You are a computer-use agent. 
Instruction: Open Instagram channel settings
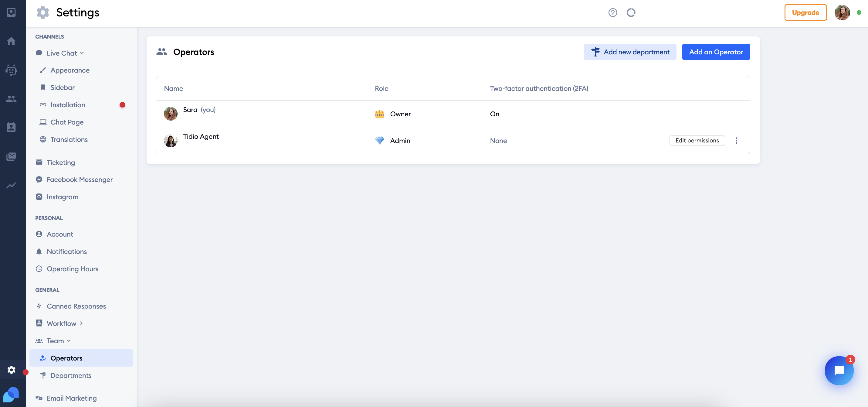point(62,197)
